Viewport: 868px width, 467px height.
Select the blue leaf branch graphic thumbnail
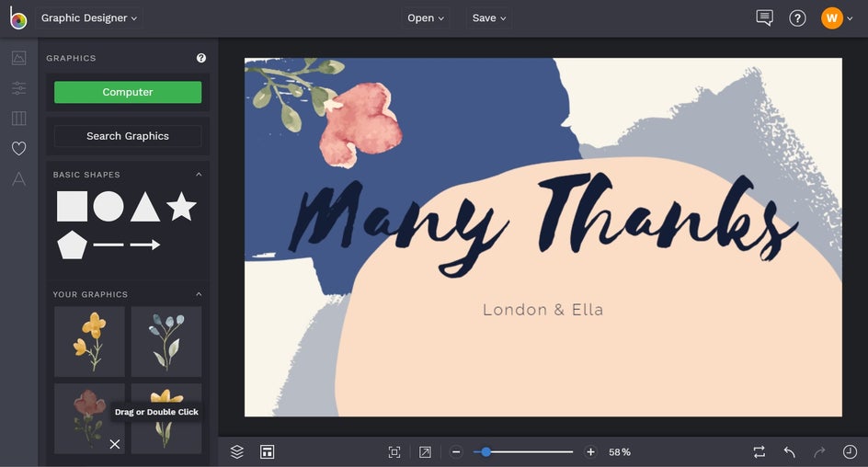166,341
